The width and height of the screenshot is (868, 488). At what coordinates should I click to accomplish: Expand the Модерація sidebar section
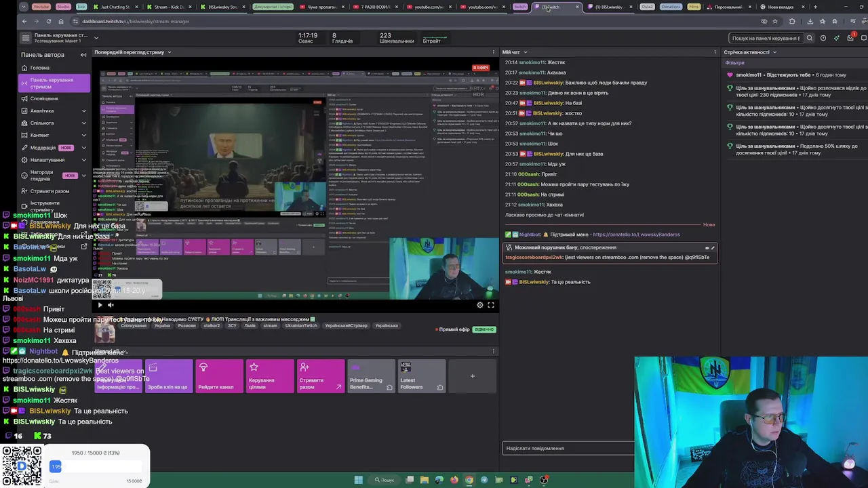54,148
